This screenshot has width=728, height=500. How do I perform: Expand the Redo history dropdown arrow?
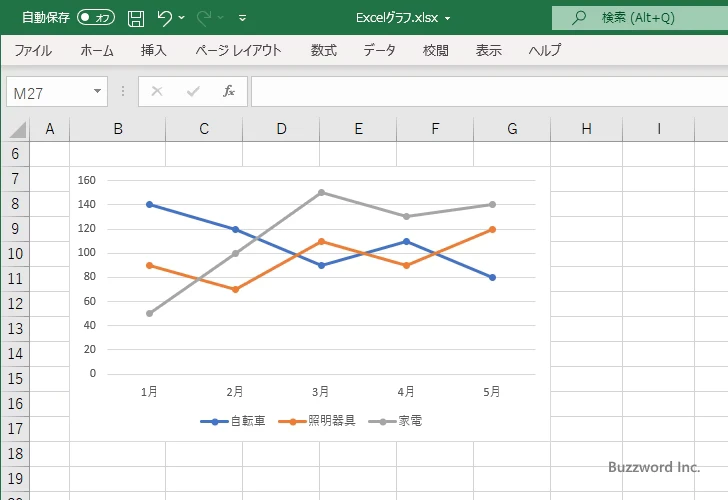click(221, 18)
